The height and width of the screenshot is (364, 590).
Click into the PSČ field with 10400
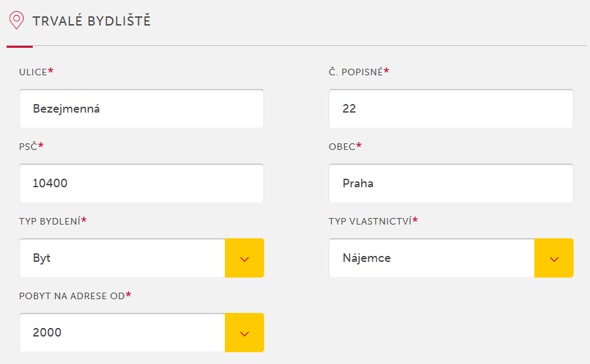click(142, 183)
